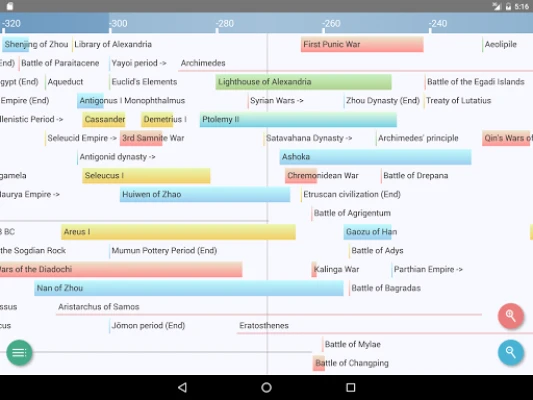The width and height of the screenshot is (533, 400).
Task: Tap the Android home circle icon
Action: coord(266,387)
